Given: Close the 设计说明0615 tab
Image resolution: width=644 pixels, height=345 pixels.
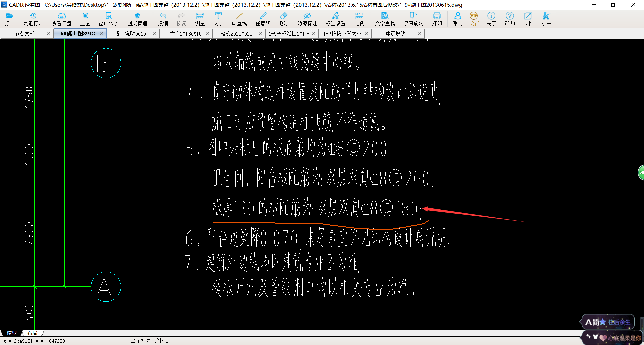Looking at the screenshot, I should (x=155, y=33).
